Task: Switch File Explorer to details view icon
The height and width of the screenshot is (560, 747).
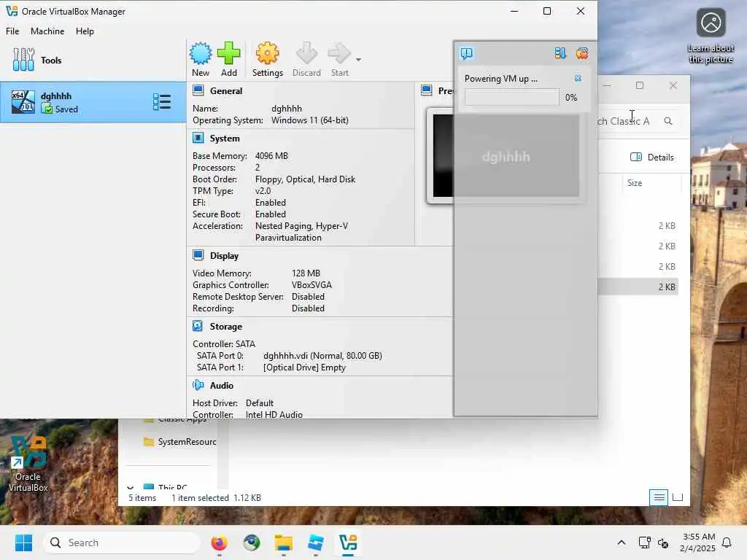Action: tap(659, 497)
